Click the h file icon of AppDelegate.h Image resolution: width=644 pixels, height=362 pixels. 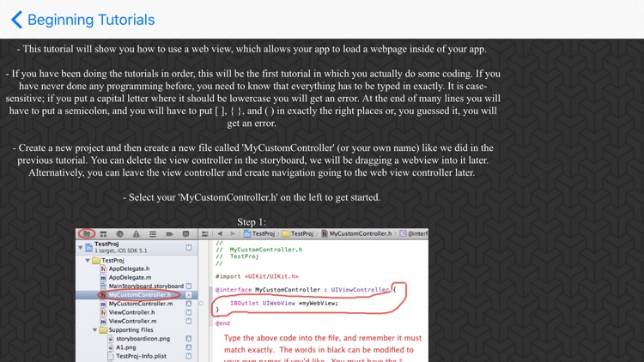click(104, 268)
